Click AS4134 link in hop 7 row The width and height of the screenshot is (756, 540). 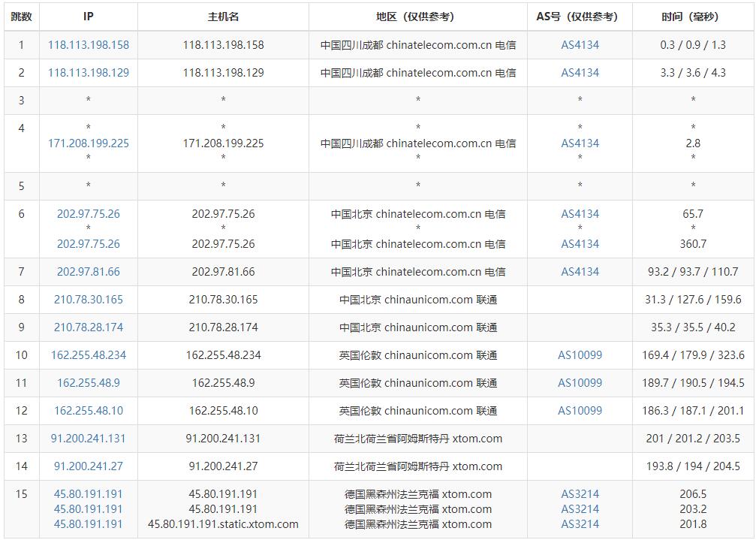pos(580,272)
